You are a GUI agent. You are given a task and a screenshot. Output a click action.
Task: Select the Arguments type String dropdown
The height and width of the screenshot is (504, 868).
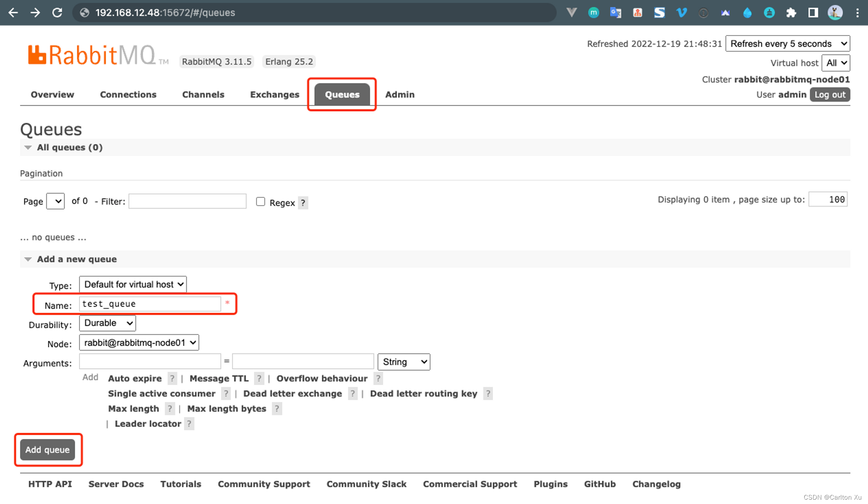pos(403,362)
